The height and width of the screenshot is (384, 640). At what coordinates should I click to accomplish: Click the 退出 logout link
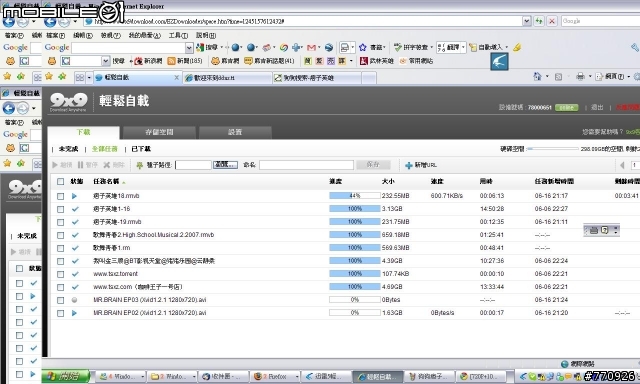597,107
